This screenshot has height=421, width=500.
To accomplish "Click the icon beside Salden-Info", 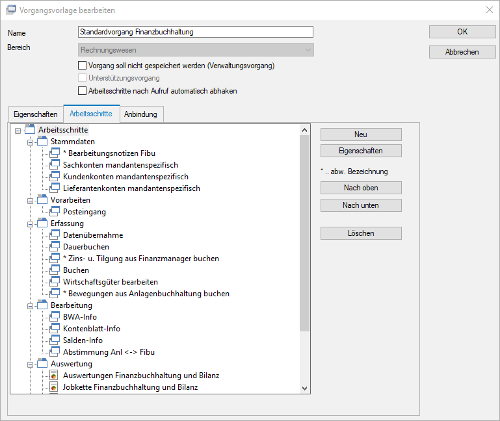I will click(55, 340).
